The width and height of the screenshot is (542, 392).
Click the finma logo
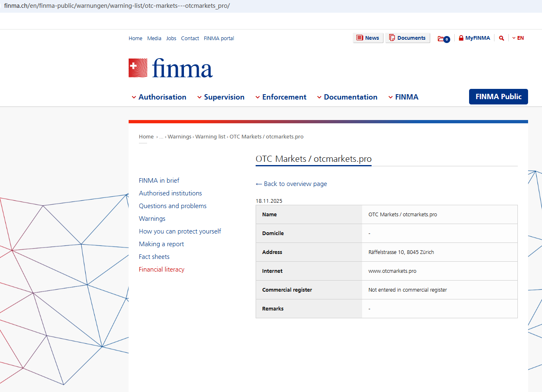(x=170, y=68)
